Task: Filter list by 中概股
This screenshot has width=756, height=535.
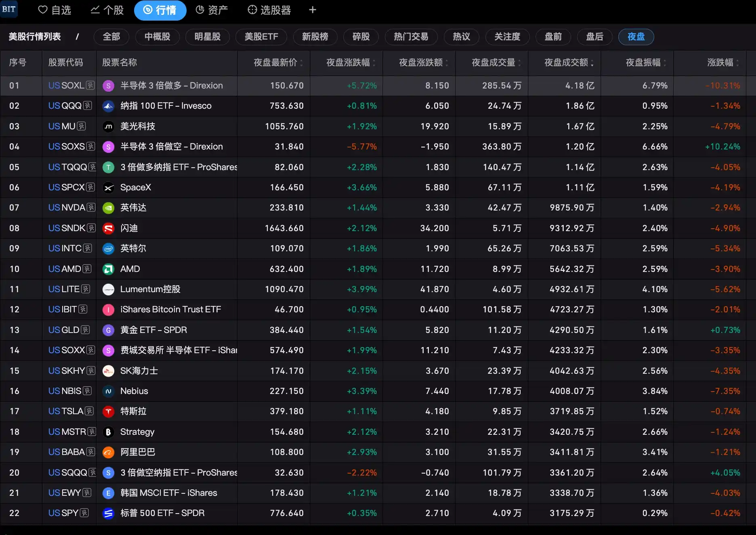Action: pyautogui.click(x=157, y=37)
